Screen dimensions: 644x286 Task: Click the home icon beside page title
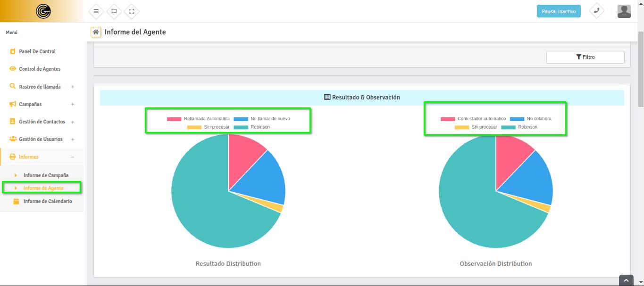pos(96,32)
